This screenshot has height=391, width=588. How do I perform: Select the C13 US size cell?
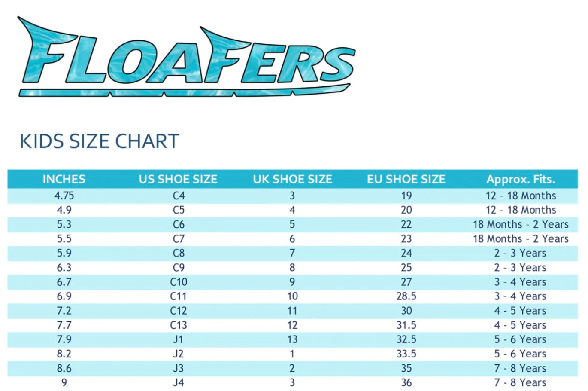179,325
